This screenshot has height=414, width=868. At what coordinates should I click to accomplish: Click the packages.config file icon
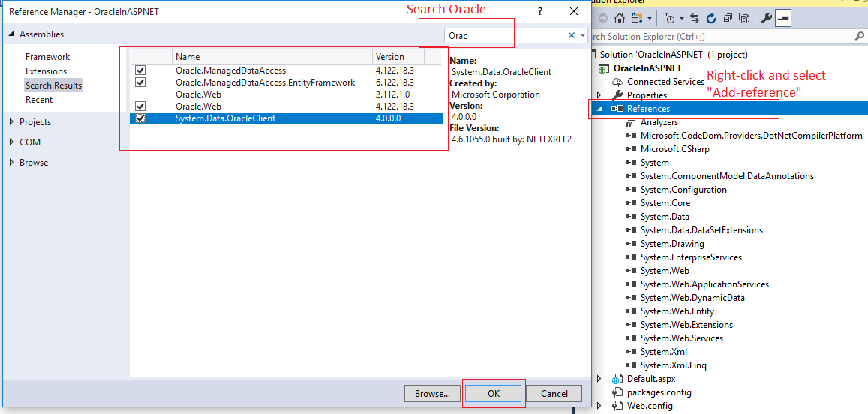pyautogui.click(x=617, y=392)
